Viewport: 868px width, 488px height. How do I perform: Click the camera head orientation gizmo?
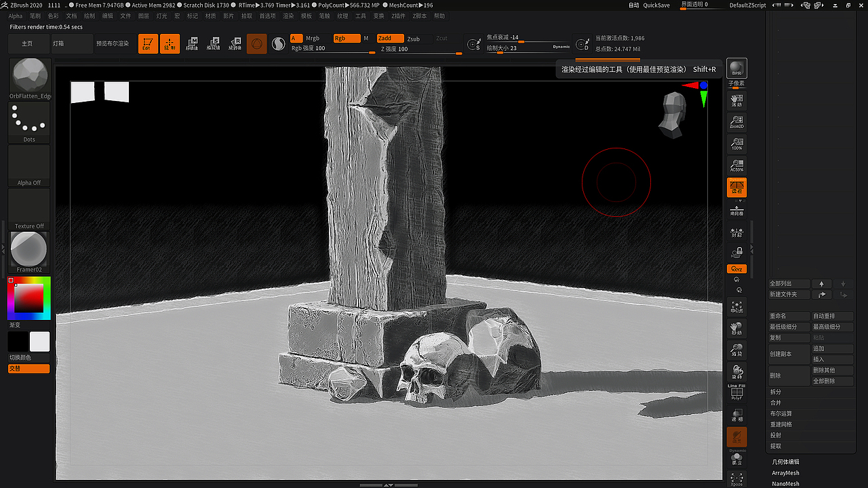[673, 115]
